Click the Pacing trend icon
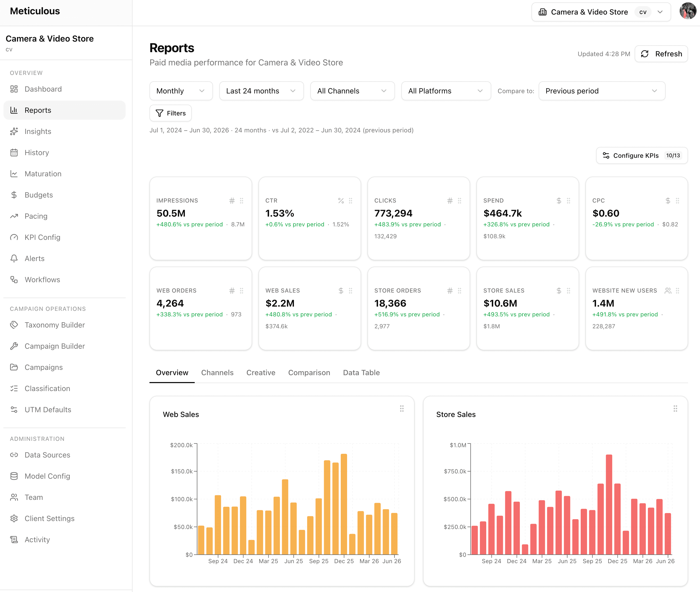 14,216
